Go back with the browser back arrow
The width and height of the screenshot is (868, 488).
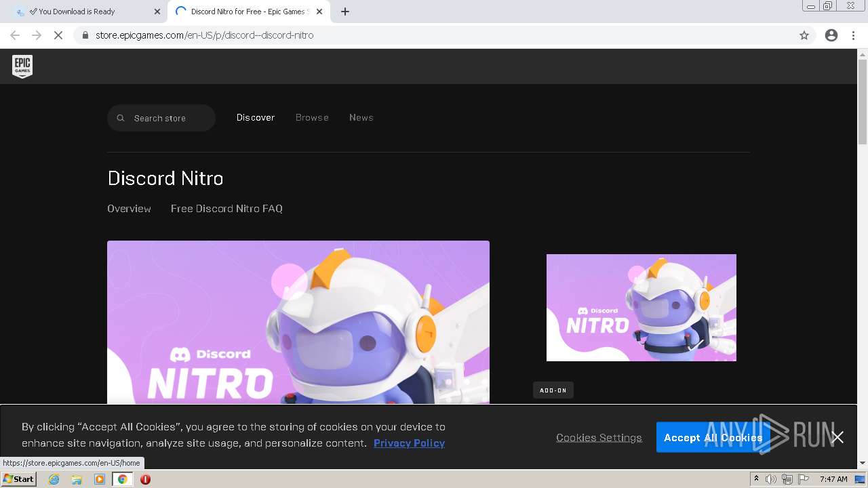[15, 35]
